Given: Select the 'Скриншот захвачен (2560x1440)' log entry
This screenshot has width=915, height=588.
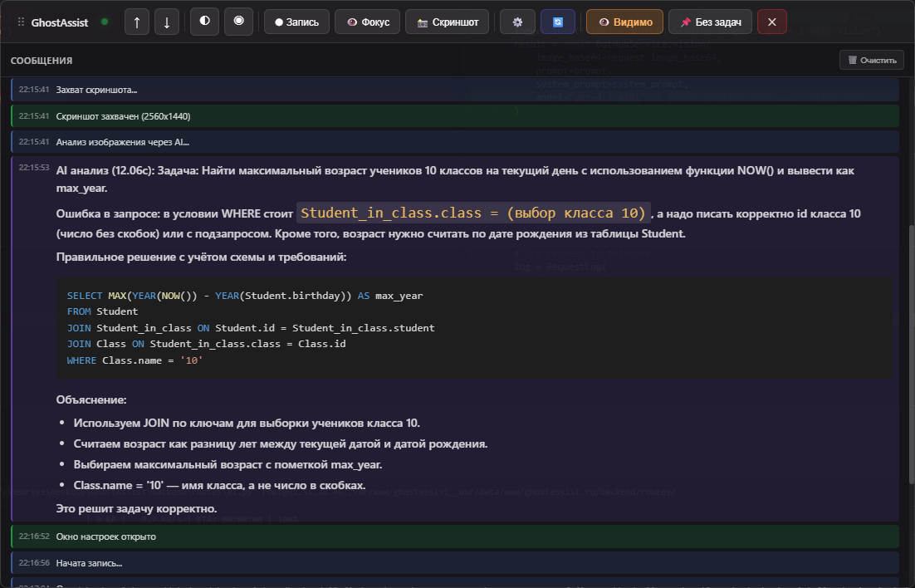Looking at the screenshot, I should (455, 115).
